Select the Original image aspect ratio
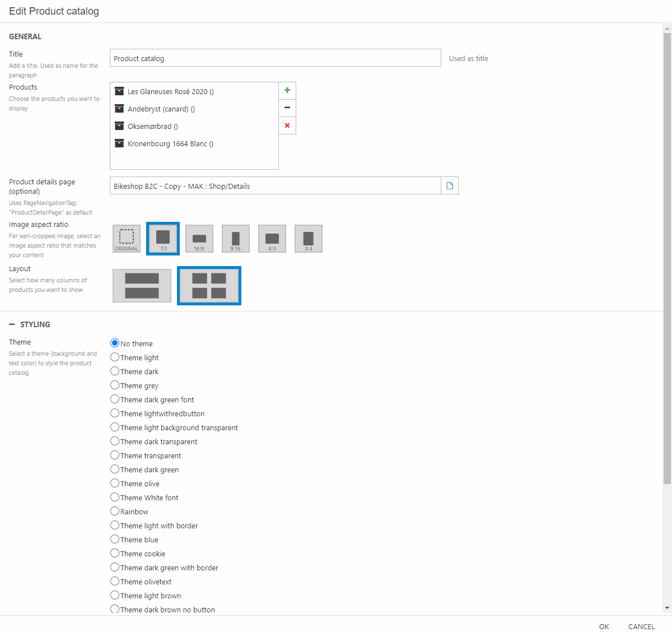672x637 pixels. [127, 239]
